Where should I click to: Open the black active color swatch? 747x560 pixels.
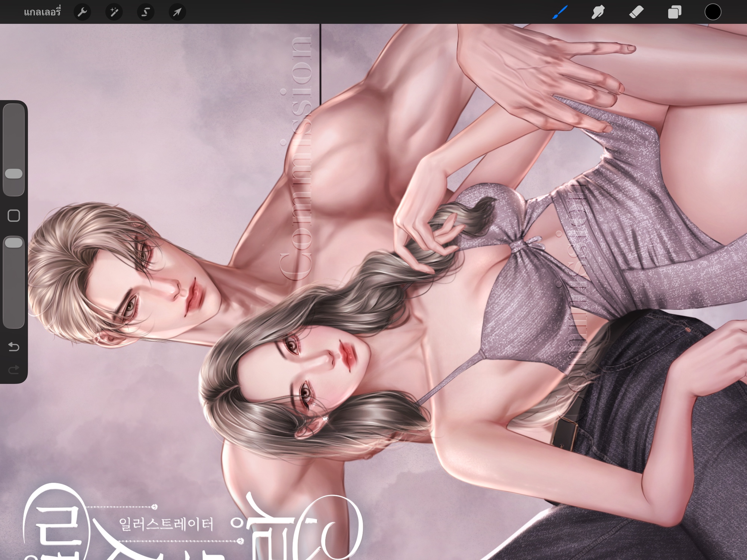tap(713, 12)
